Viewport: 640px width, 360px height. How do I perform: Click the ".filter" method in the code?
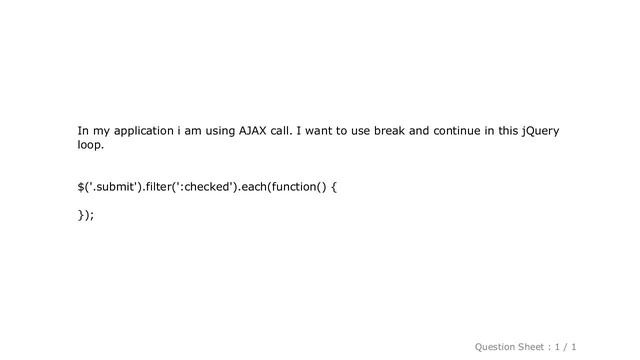[156, 187]
